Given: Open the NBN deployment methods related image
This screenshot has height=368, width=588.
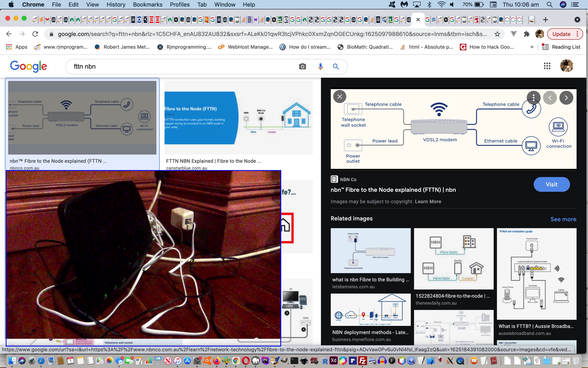Looking at the screenshot, I should point(371,310).
